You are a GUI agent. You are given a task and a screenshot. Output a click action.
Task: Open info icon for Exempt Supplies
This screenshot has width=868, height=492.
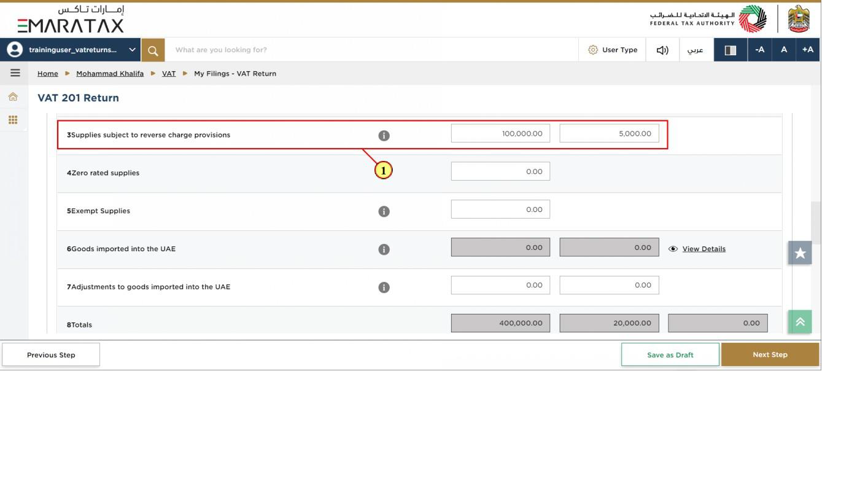pyautogui.click(x=384, y=211)
